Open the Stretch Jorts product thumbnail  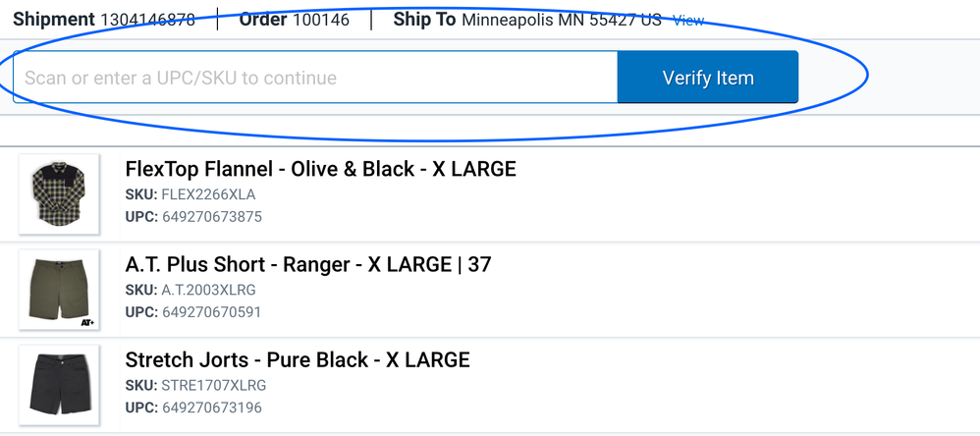coord(59,384)
